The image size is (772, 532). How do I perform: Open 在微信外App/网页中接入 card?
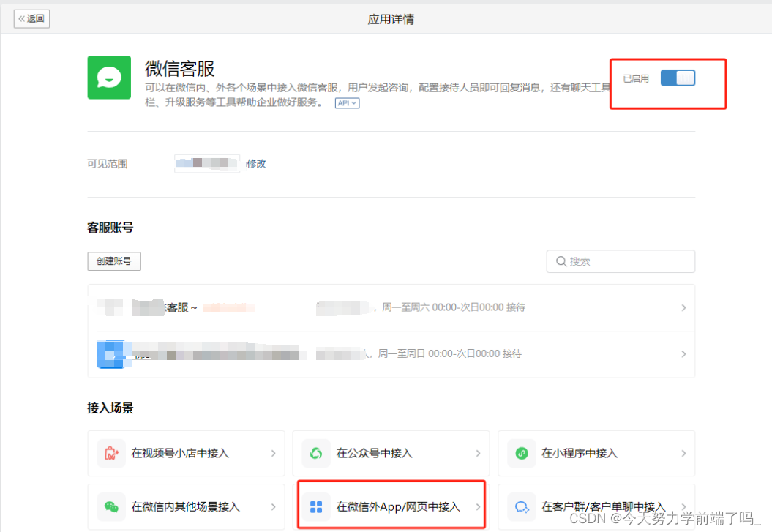pyautogui.click(x=391, y=507)
